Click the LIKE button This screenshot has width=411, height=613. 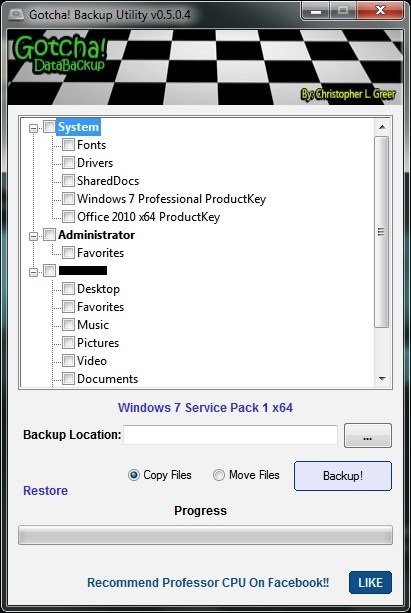[x=370, y=583]
